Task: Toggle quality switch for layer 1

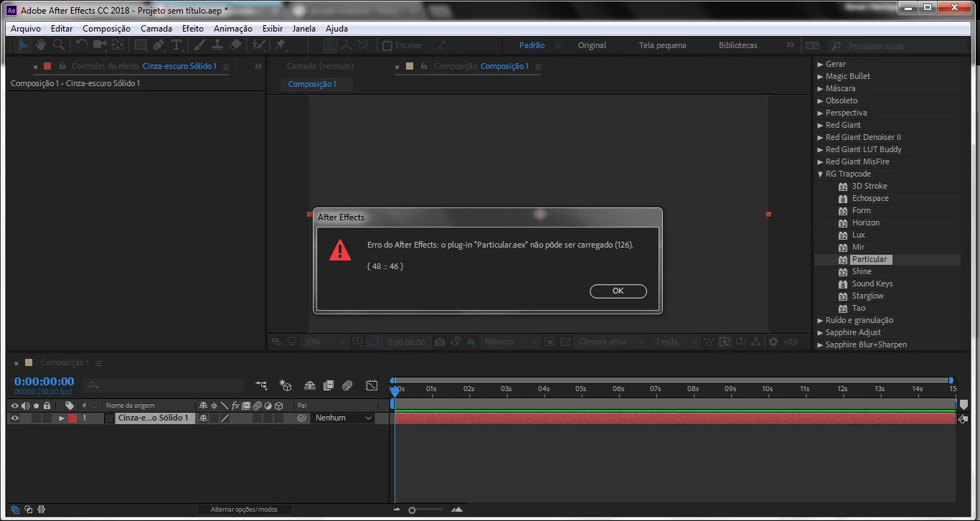Action: 225,418
